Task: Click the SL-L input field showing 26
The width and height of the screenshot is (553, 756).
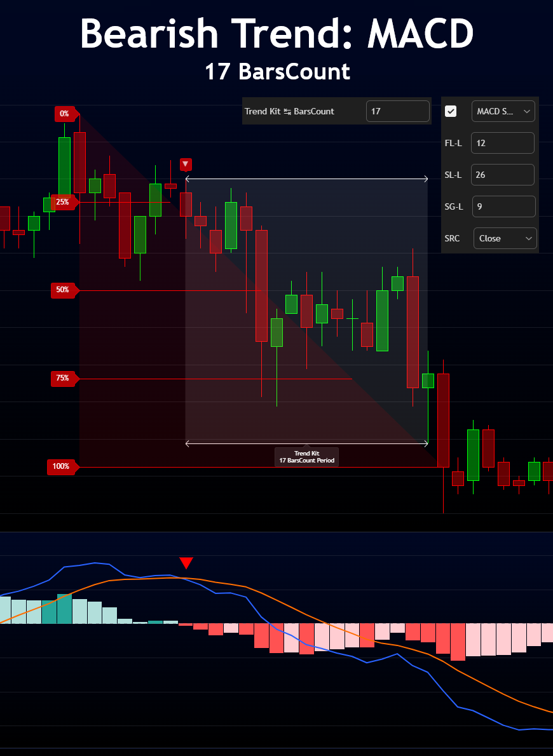Action: [502, 175]
